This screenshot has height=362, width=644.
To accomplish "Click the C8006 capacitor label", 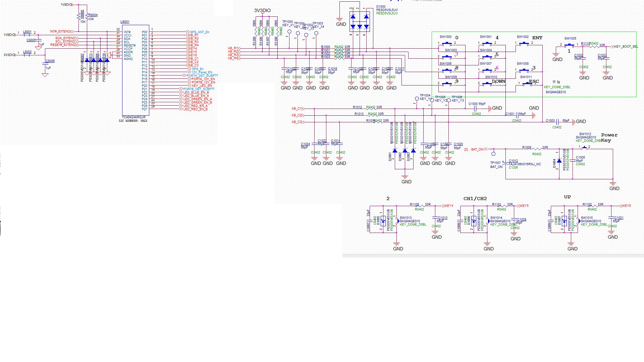I will coord(50,61).
